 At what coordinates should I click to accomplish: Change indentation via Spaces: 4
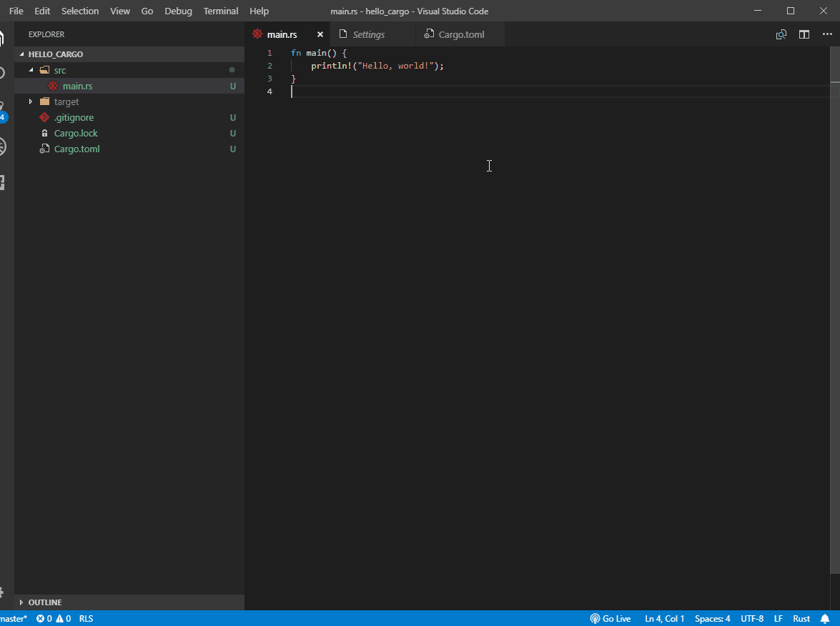pyautogui.click(x=713, y=619)
